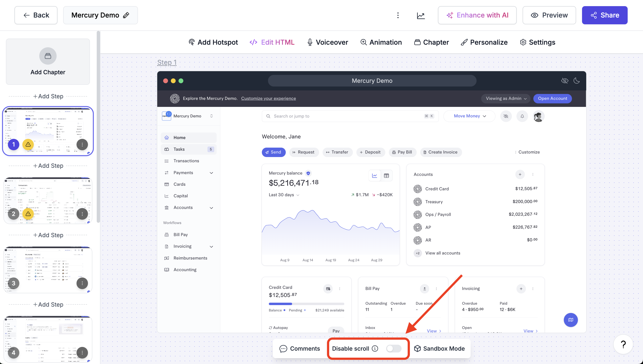Click warning icon on step 1 thumbnail
Screen dimensions: 643x364
[28, 145]
